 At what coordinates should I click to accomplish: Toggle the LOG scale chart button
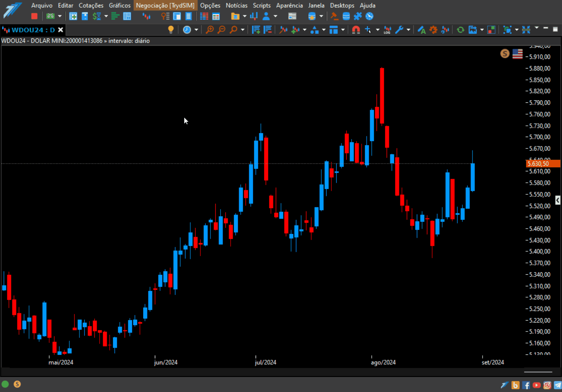pos(387,29)
